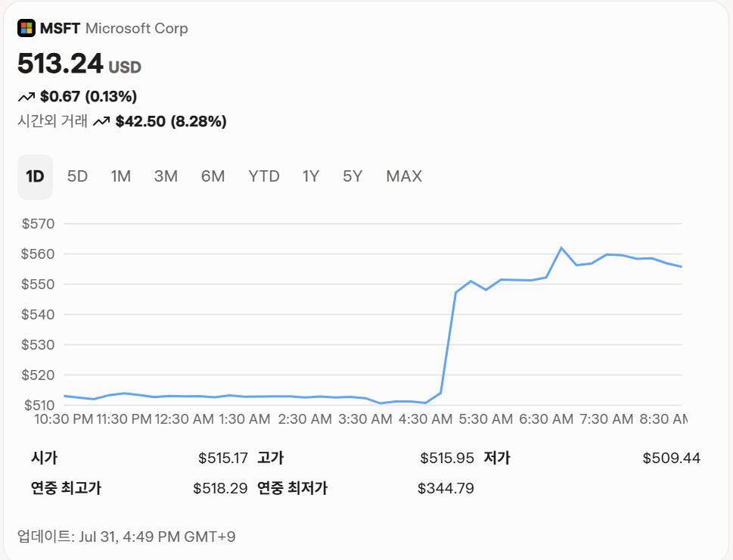Click the Microsoft Corp company name

[136, 29]
